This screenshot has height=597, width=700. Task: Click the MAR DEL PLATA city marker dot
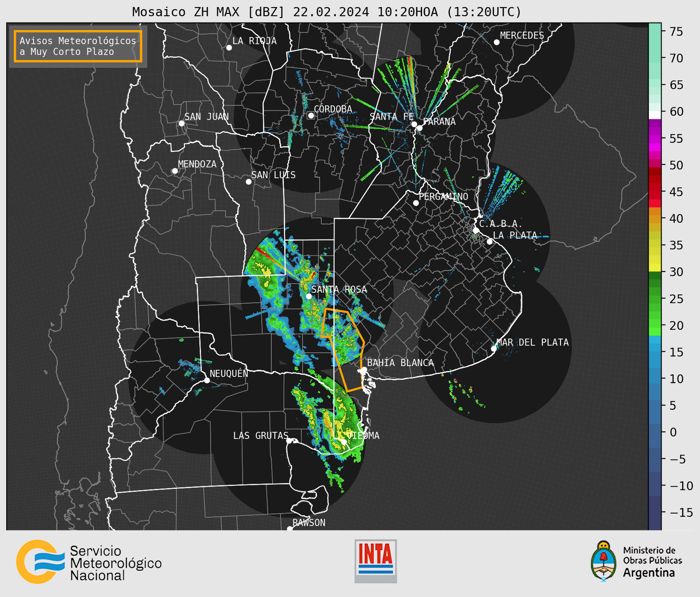tap(494, 349)
